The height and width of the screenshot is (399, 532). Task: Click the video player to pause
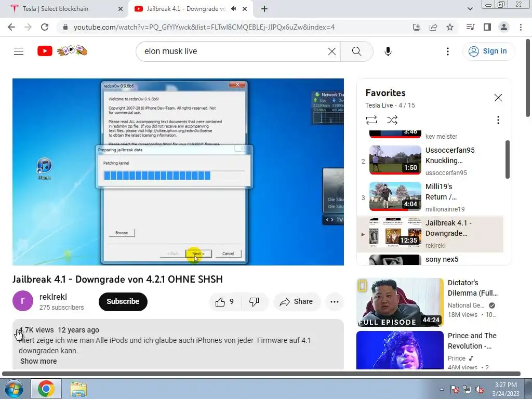coord(178,171)
